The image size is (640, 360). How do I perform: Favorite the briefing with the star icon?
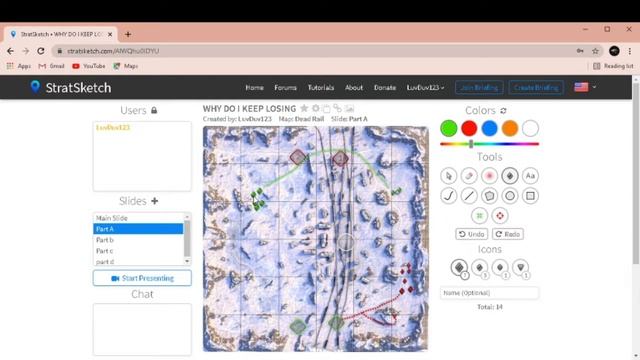[304, 109]
